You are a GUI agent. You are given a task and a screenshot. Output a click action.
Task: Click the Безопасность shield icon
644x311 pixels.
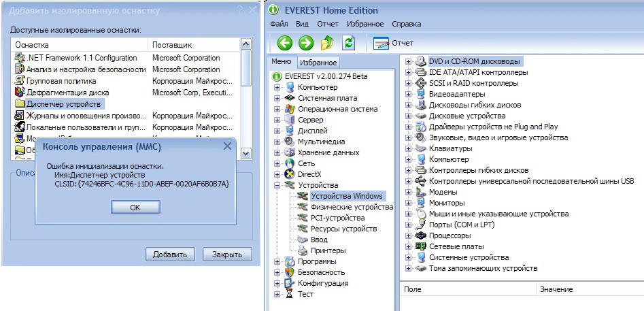290,272
